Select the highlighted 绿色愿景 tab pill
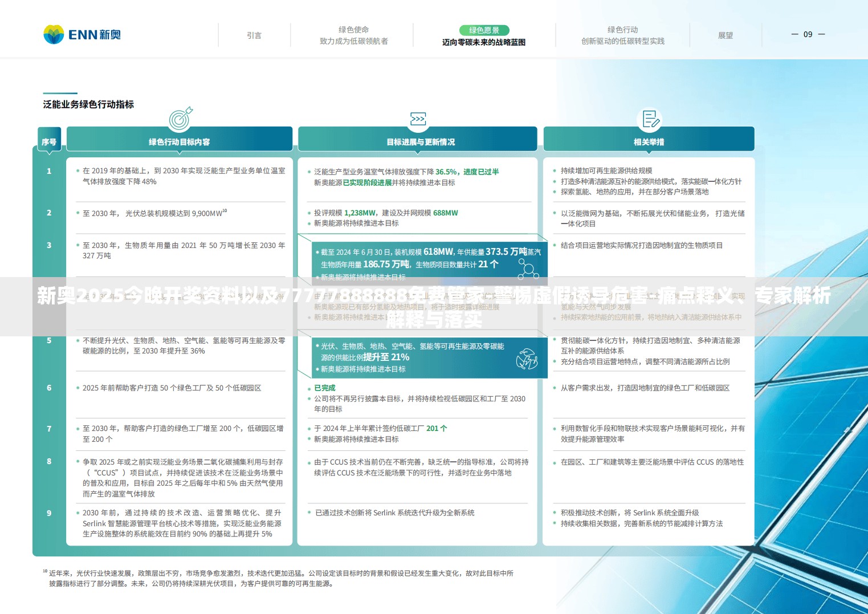Screen dimensions: 868x614 (x=484, y=30)
